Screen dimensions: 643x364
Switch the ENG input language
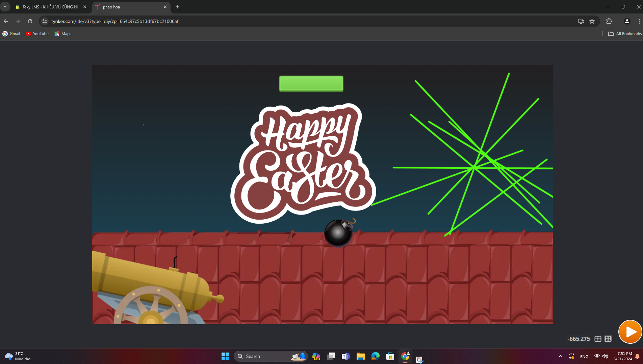[584, 356]
